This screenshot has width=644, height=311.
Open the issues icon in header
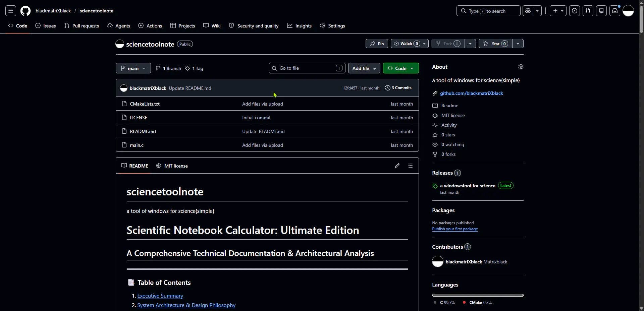coord(575,11)
